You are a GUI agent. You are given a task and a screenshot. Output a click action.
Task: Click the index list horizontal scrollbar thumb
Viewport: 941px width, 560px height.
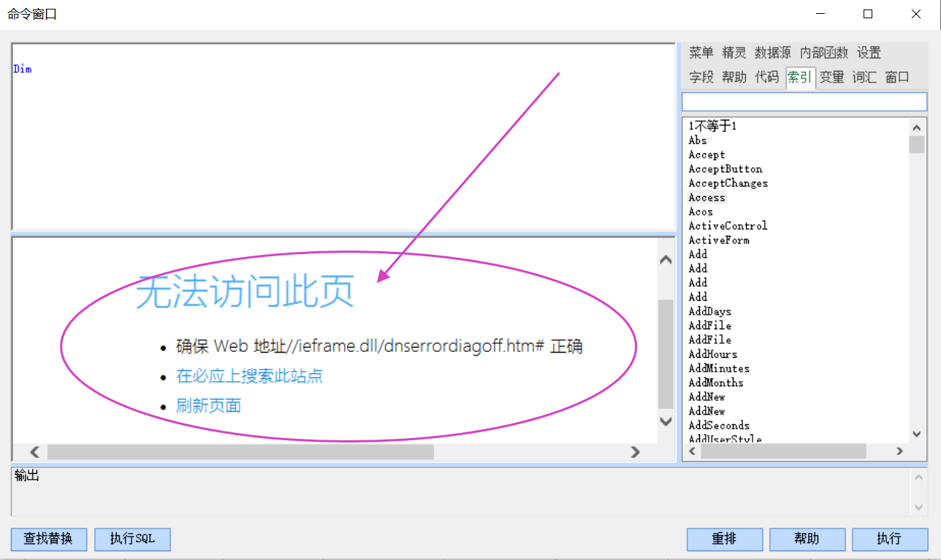coord(783,452)
